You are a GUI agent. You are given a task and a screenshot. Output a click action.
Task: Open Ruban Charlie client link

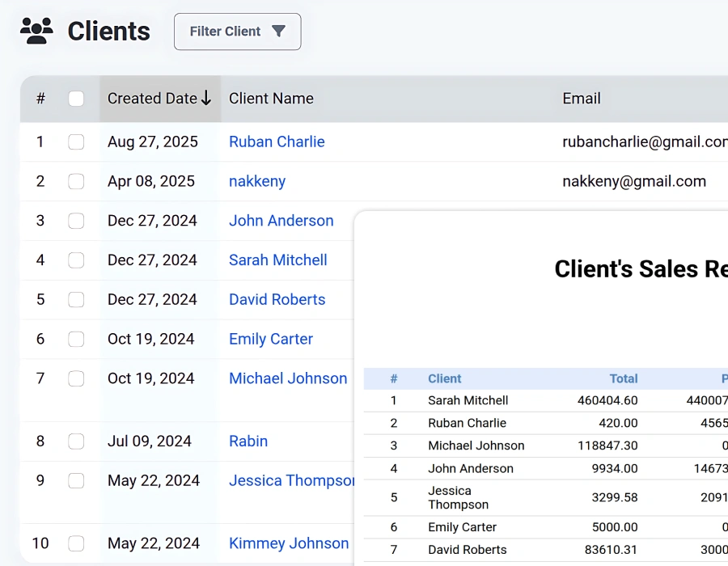277,142
